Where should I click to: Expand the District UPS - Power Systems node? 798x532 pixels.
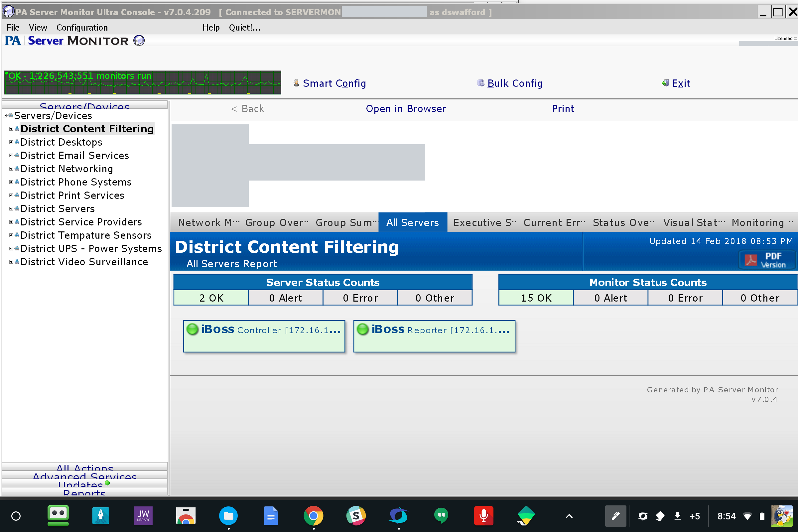(x=11, y=249)
